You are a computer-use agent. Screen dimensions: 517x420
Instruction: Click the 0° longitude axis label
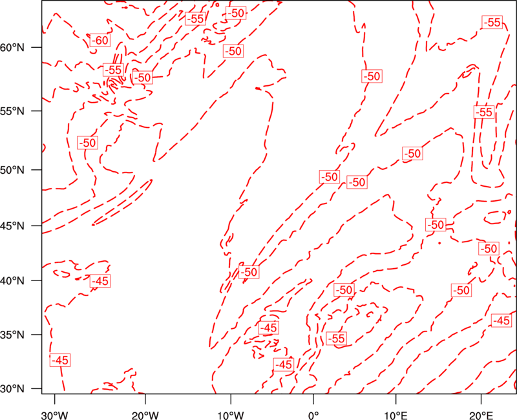click(313, 415)
